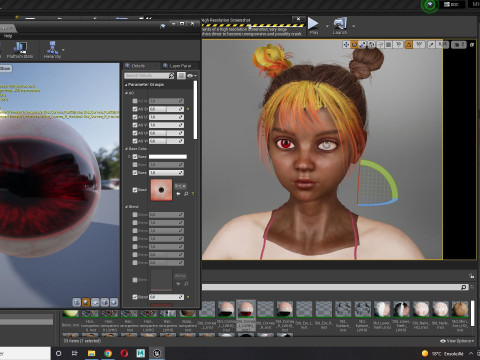Select the translate gizmo tool in viewport
The height and width of the screenshot is (360, 480).
pyautogui.click(x=346, y=44)
